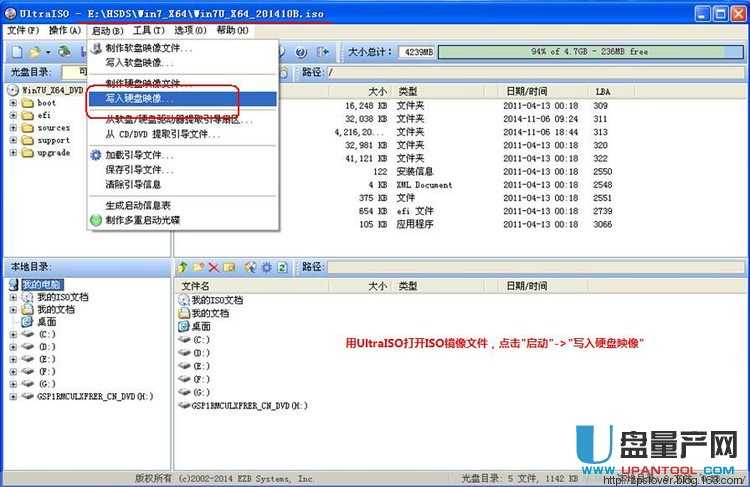Image resolution: width=750 pixels, height=487 pixels.
Task: Choose 写入硬盘映像 from the menu
Action: point(138,99)
